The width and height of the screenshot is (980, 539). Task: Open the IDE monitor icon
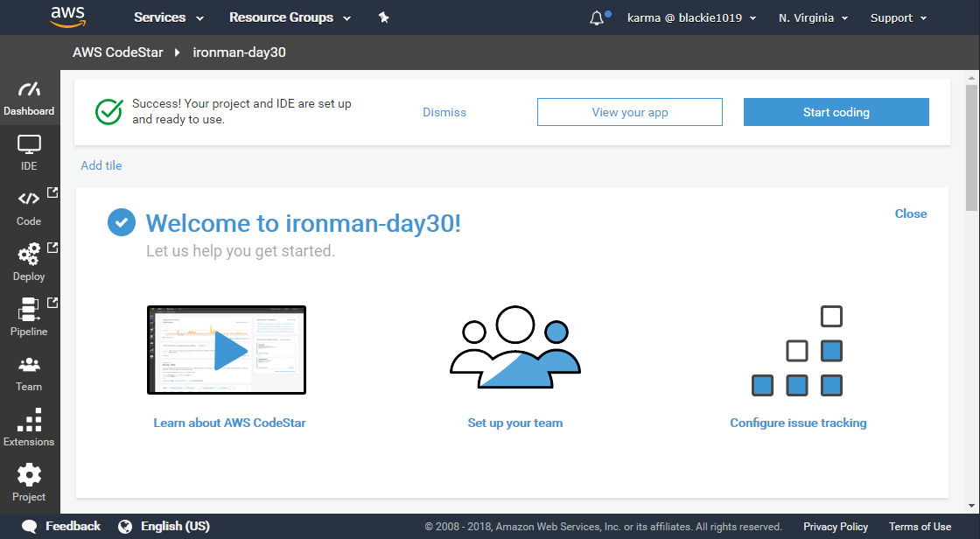29,145
